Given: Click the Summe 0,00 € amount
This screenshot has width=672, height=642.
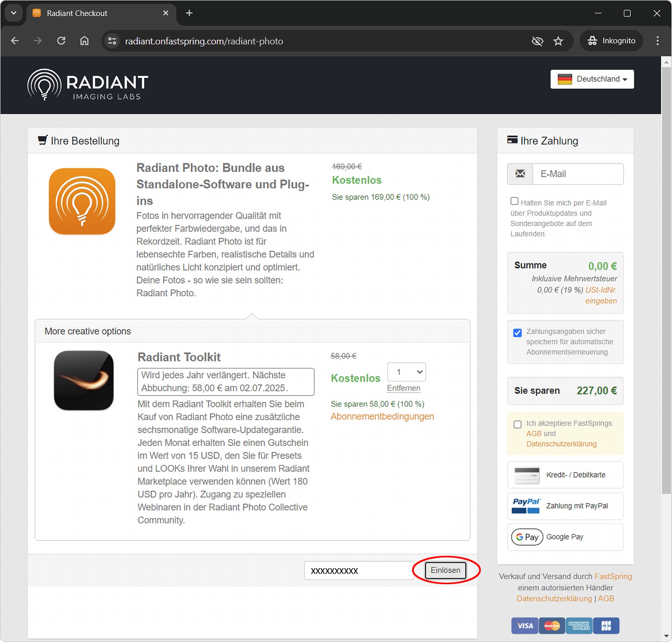Looking at the screenshot, I should [x=602, y=266].
